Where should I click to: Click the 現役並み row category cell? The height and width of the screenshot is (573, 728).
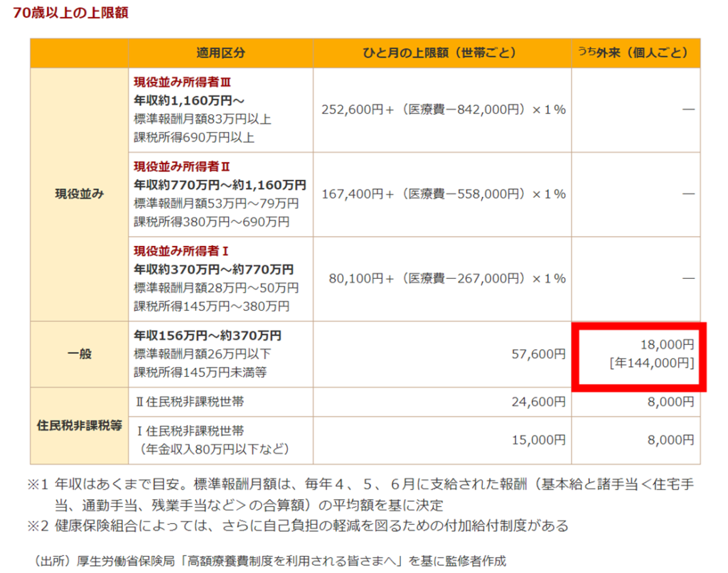click(79, 194)
